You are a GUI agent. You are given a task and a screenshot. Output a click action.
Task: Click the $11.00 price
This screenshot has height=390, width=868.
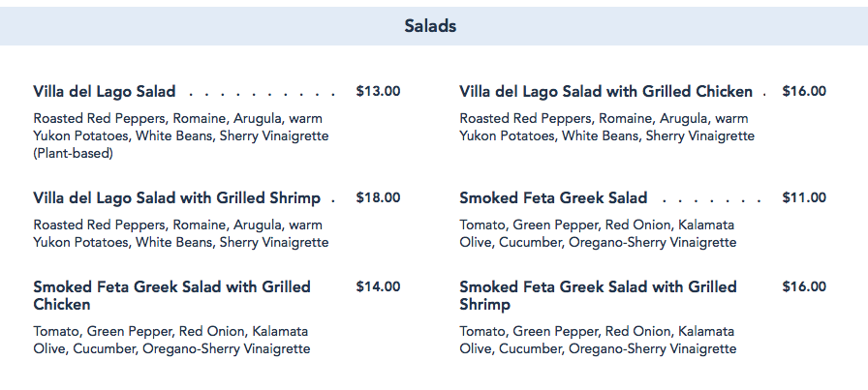point(804,198)
